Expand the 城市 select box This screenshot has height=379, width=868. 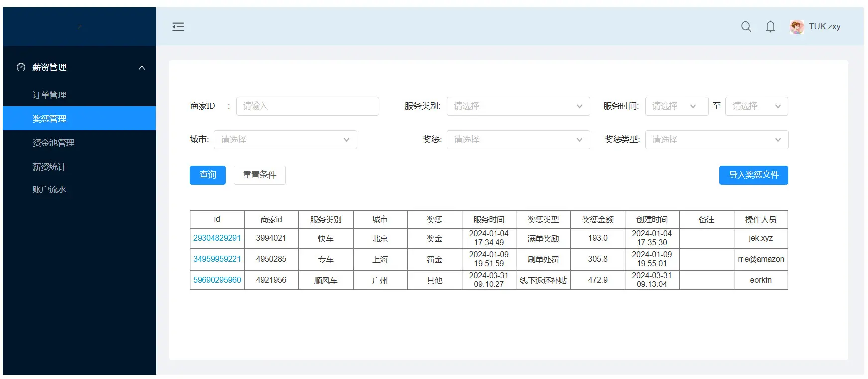click(285, 140)
